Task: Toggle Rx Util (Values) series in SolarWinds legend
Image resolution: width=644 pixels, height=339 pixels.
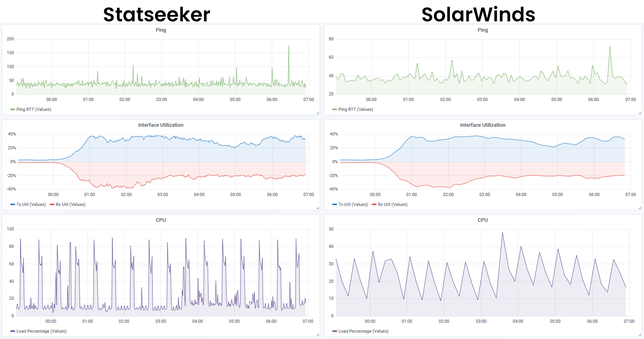Action: pyautogui.click(x=392, y=204)
